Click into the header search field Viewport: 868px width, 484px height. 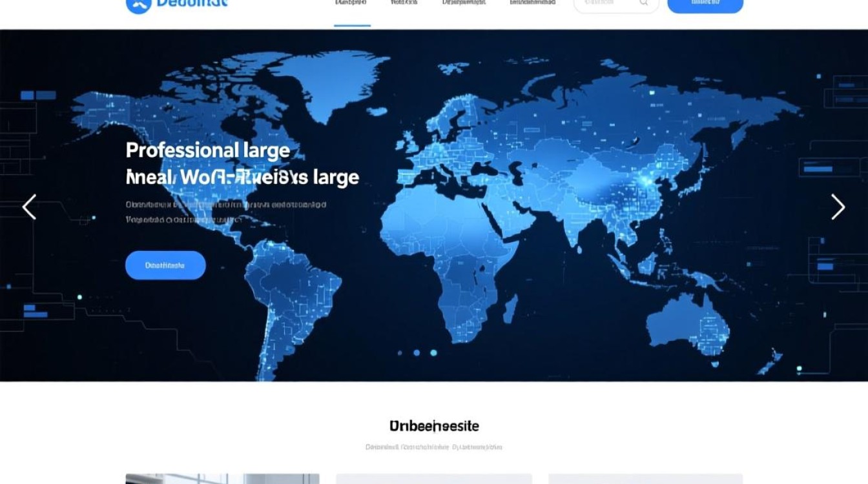pyautogui.click(x=607, y=4)
